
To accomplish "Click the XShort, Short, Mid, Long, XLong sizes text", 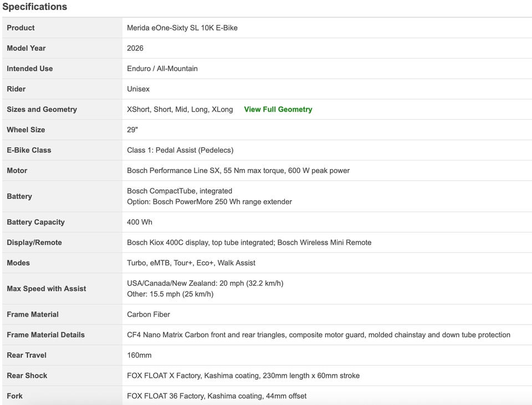I will (180, 109).
